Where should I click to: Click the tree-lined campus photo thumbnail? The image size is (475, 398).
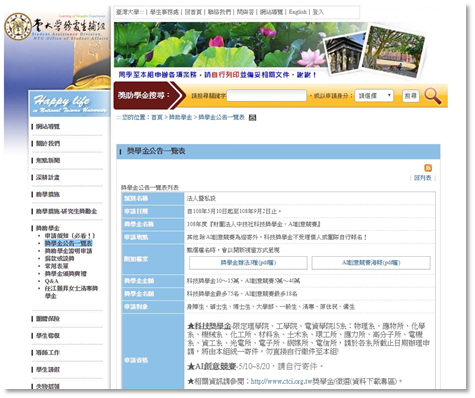tap(393, 51)
